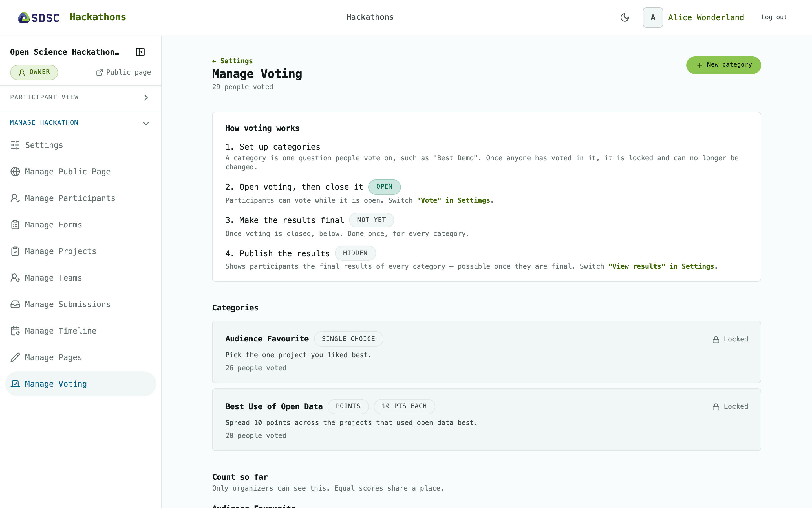
Task: Open Settings in sidebar
Action: [x=81, y=145]
